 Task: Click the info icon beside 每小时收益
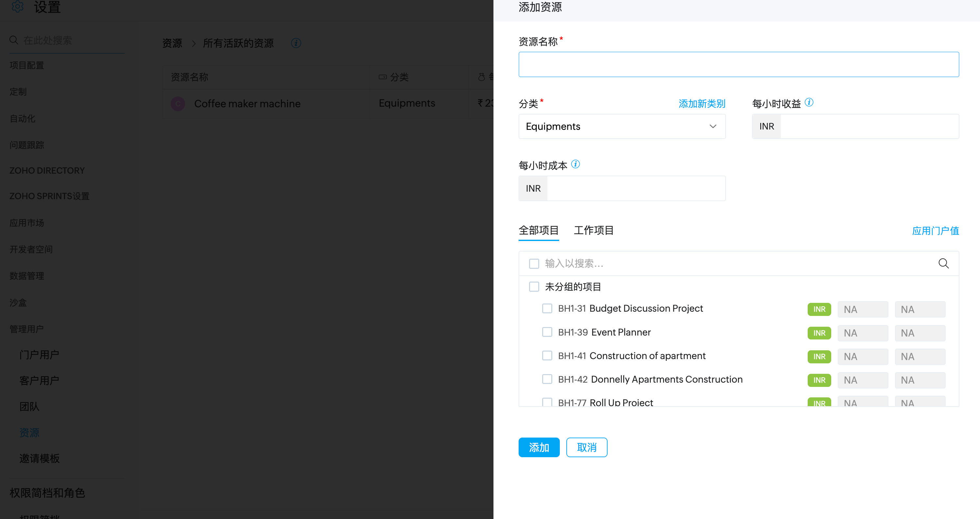pos(809,102)
